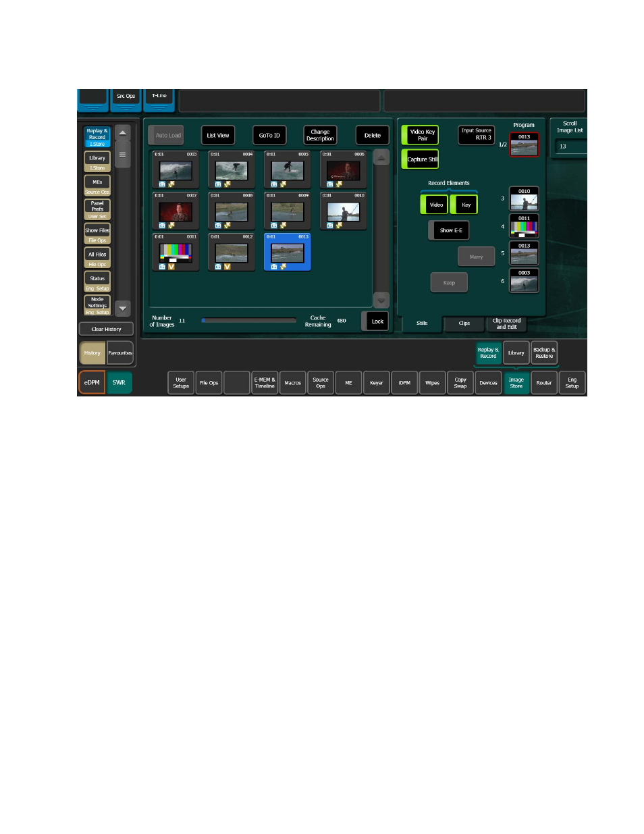
Task: Select still thumbnail 0006
Action: pos(344,170)
